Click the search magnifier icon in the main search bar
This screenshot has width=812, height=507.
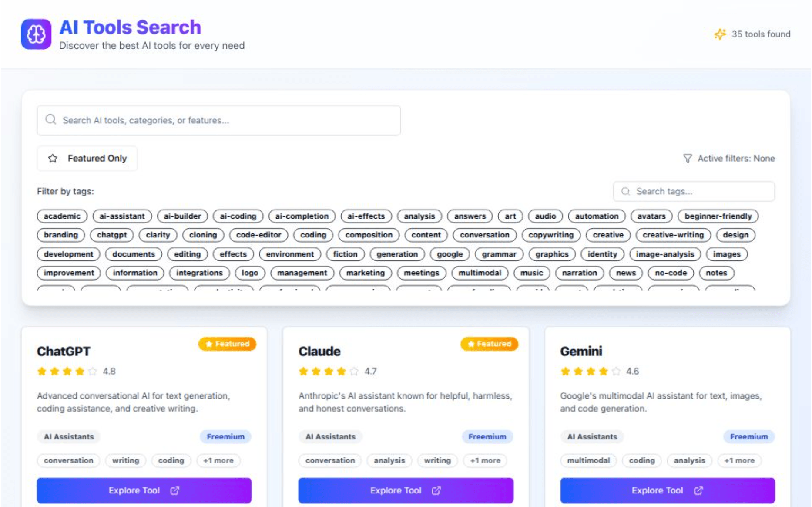50,119
